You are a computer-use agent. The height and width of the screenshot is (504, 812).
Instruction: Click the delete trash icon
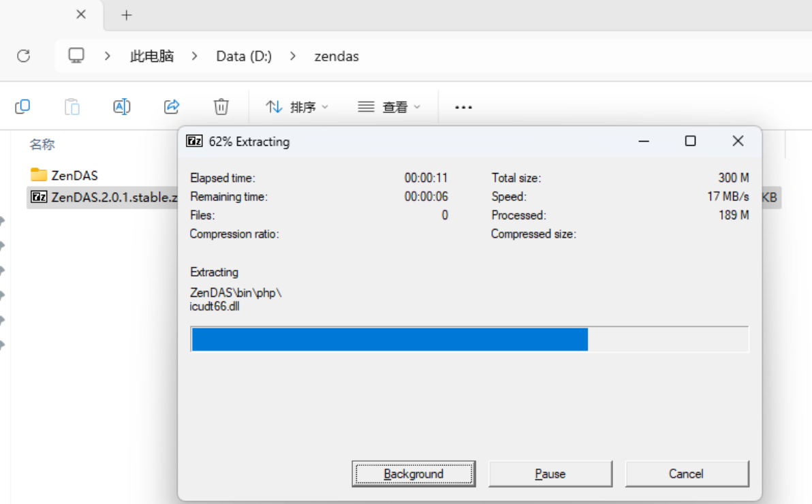[221, 107]
